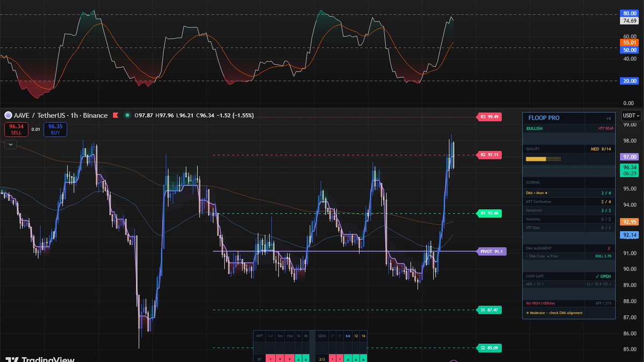
Task: Click the 2/3 SENS score cell
Action: (322, 359)
